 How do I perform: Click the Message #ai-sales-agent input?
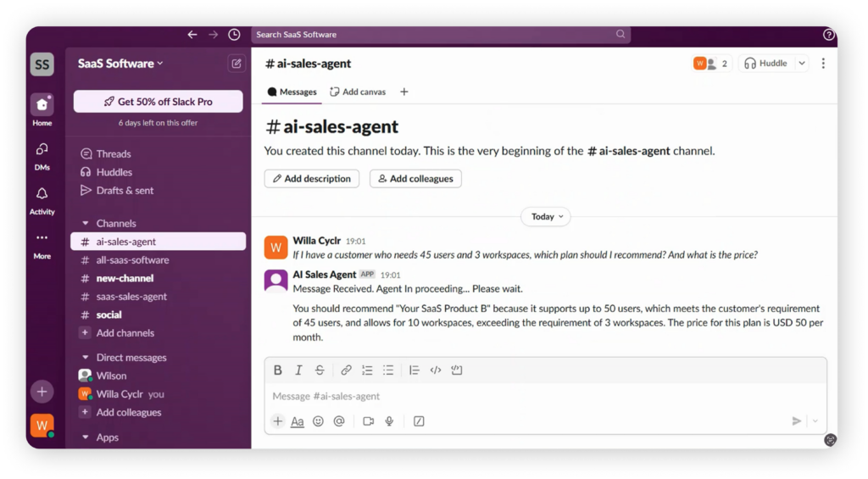(545, 396)
